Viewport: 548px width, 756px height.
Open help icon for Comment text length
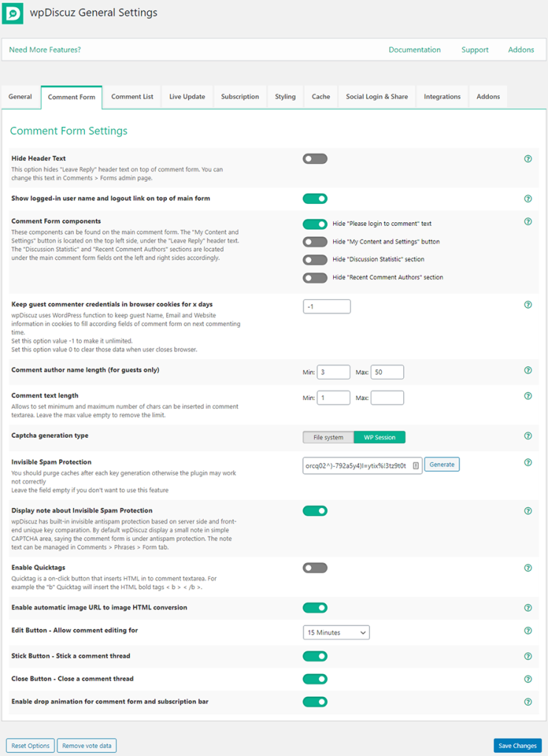point(528,396)
